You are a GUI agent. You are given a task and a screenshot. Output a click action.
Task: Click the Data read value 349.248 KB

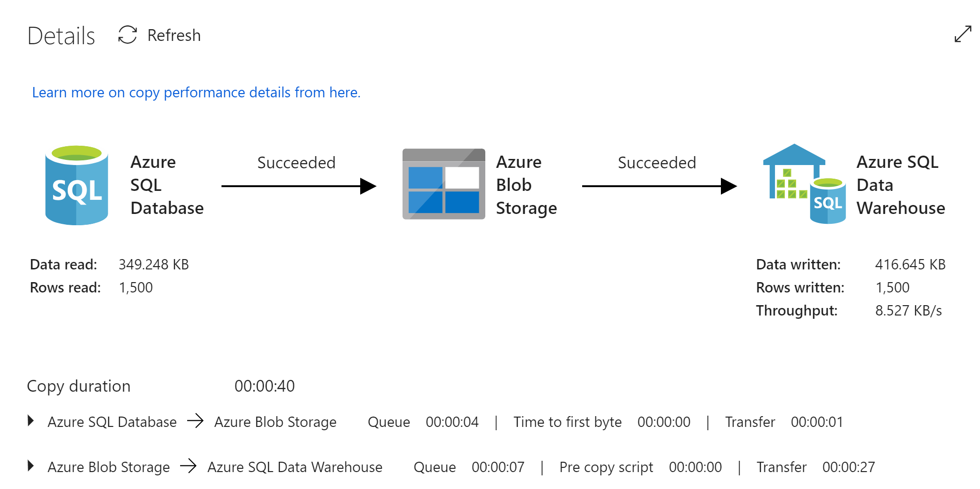click(x=153, y=265)
